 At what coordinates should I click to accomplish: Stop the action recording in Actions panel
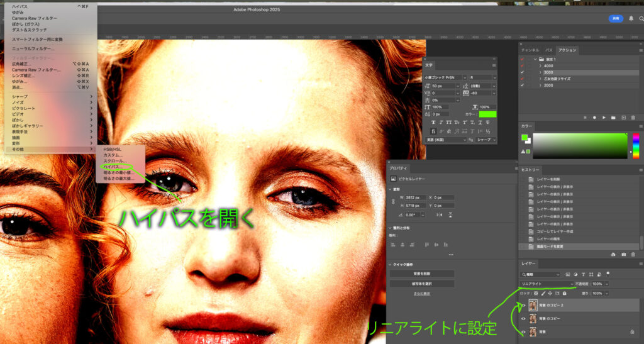[585, 118]
